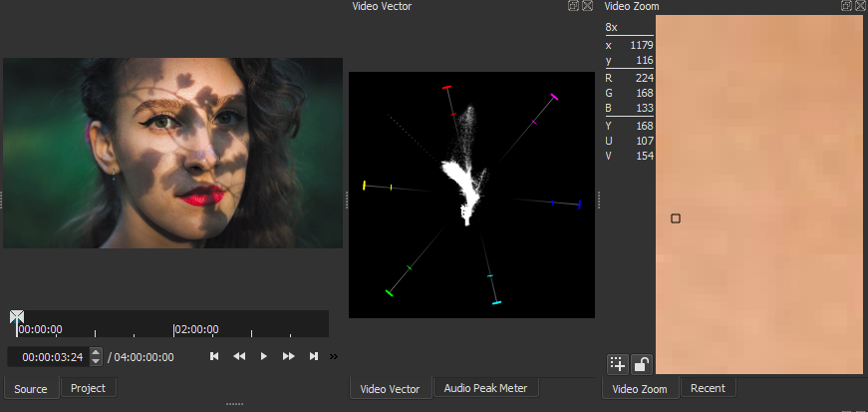Screen dimensions: 868x412
Task: Switch to the Audio Peak Meter tab
Action: (x=485, y=388)
